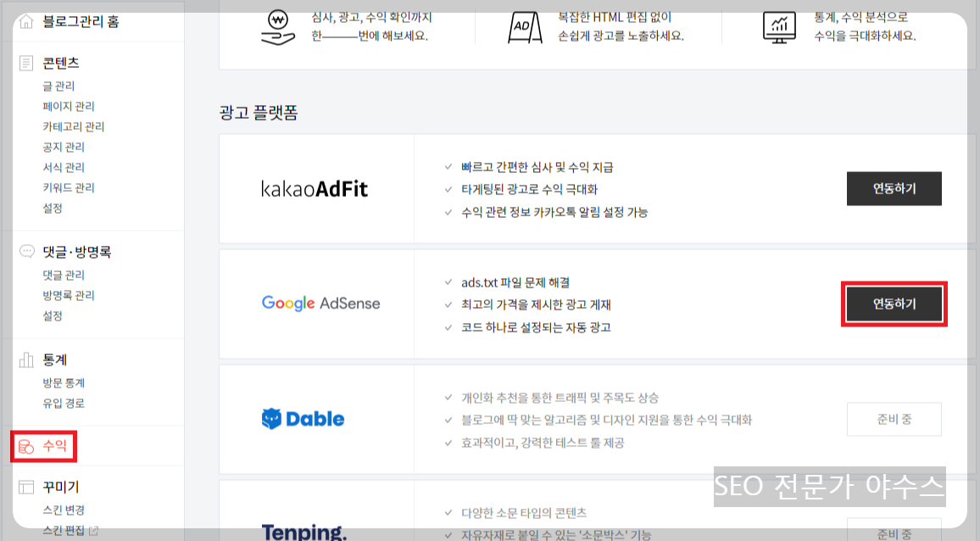Click the Tenping logo

click(303, 532)
